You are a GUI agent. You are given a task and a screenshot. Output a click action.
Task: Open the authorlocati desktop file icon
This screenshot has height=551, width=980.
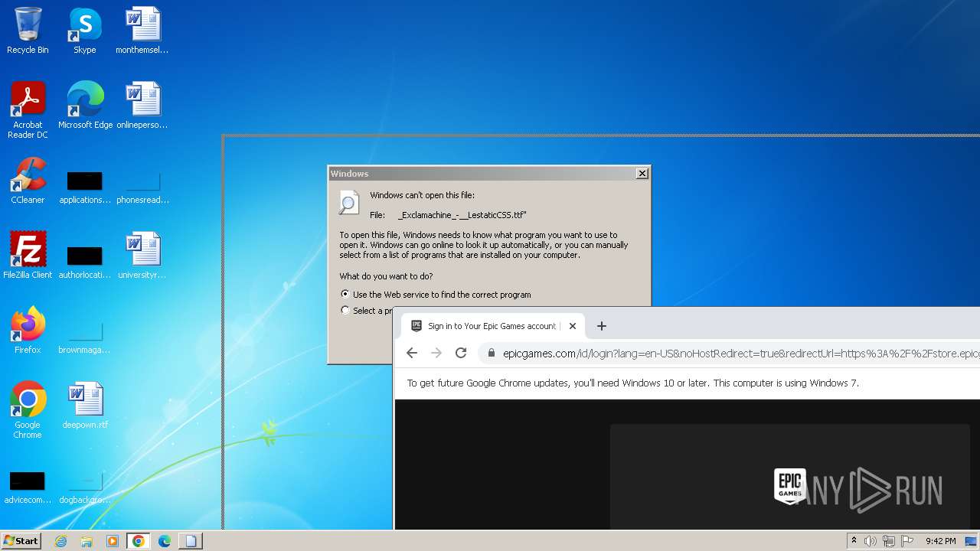(85, 263)
